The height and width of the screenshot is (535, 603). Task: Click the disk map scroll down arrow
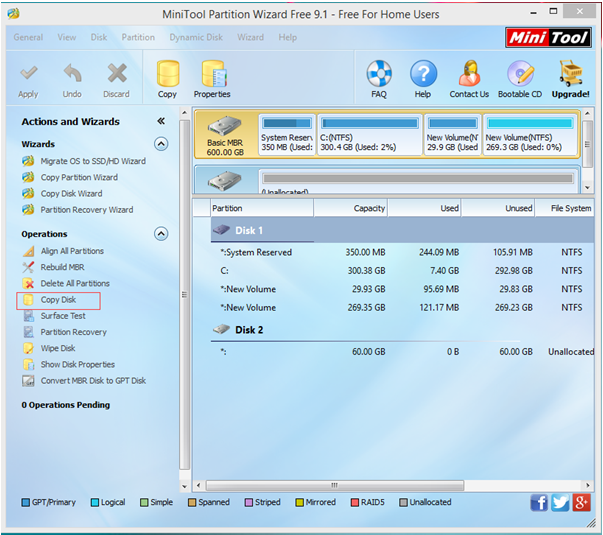tap(587, 188)
